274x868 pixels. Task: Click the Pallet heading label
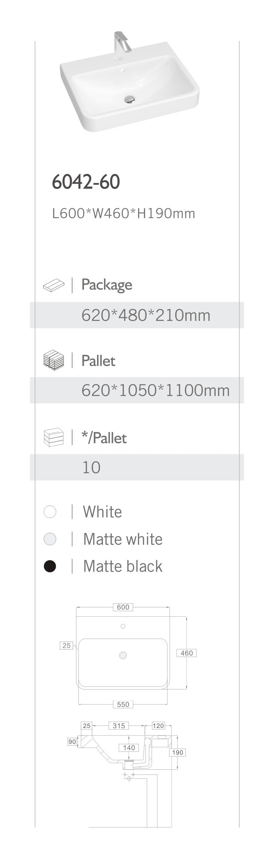[x=99, y=361]
